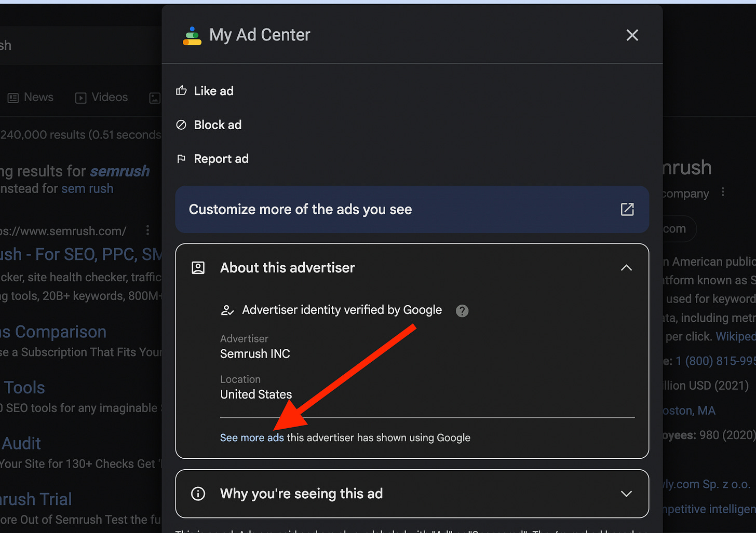Open the See more ads link
Viewport: 756px width, 533px height.
(x=252, y=438)
